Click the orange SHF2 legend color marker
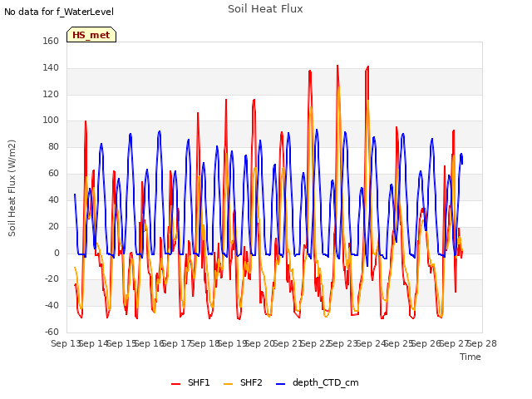The width and height of the screenshot is (532, 399). (229, 384)
